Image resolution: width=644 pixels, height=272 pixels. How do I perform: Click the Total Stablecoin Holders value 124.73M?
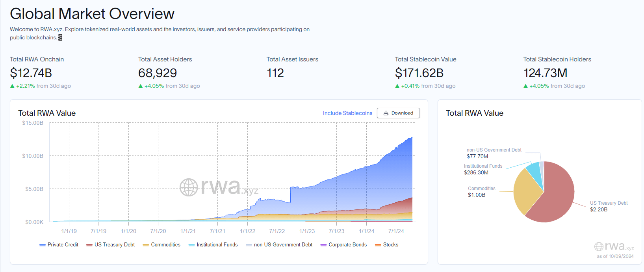point(545,73)
